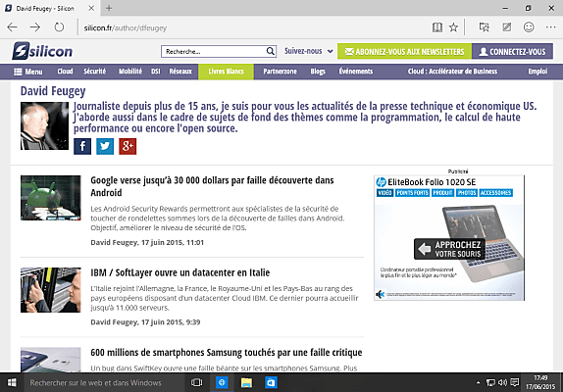Select the Blogs menu item
Screen dimensions: 563x392
pyautogui.click(x=318, y=72)
